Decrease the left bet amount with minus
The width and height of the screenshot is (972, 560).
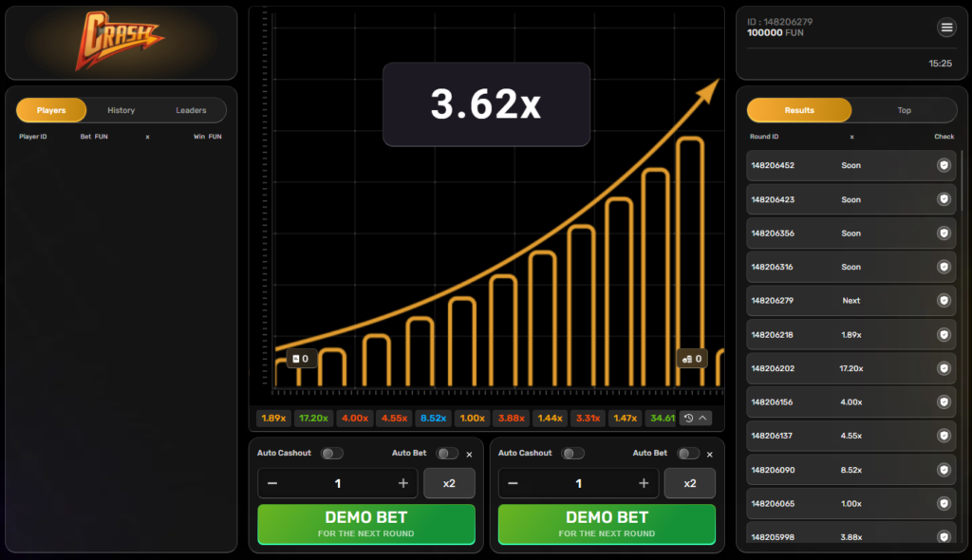tap(272, 483)
